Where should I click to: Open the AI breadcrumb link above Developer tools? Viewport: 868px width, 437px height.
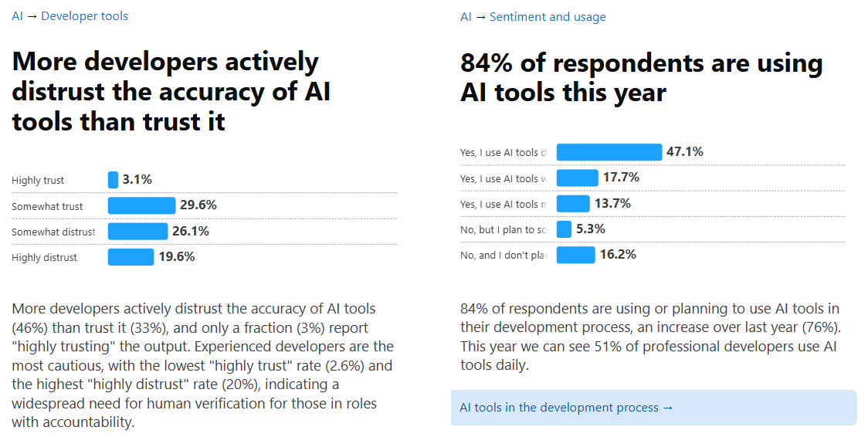coord(17,16)
